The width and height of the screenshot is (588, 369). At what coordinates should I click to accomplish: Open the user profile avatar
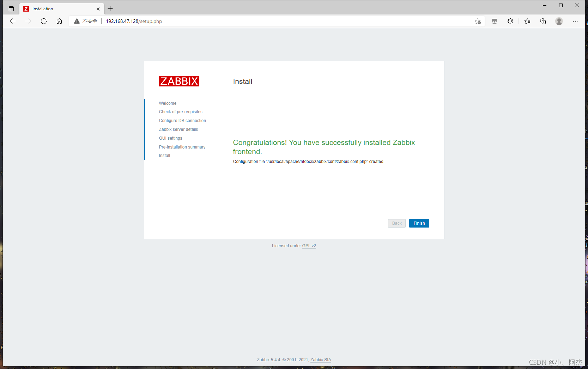[x=559, y=21]
